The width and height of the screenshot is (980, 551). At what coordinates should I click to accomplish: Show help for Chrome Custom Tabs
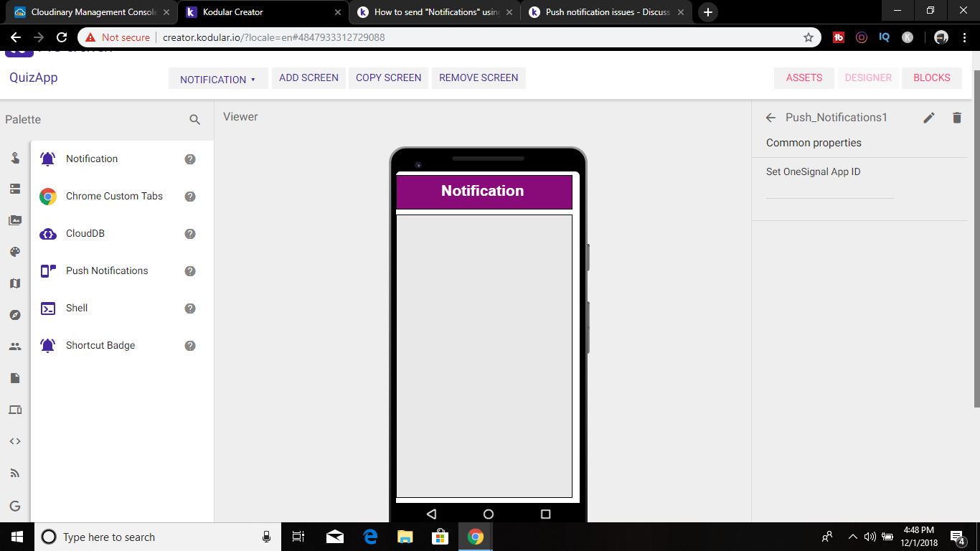190,197
